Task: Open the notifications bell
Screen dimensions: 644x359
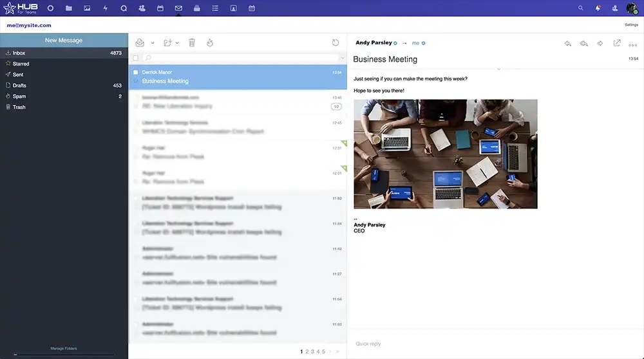Action: [x=598, y=8]
